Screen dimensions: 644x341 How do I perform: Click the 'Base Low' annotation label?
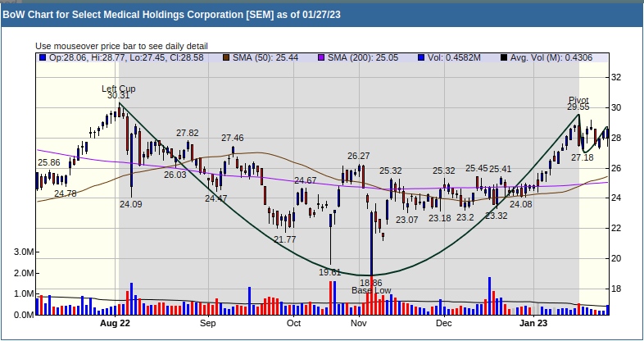pos(371,291)
